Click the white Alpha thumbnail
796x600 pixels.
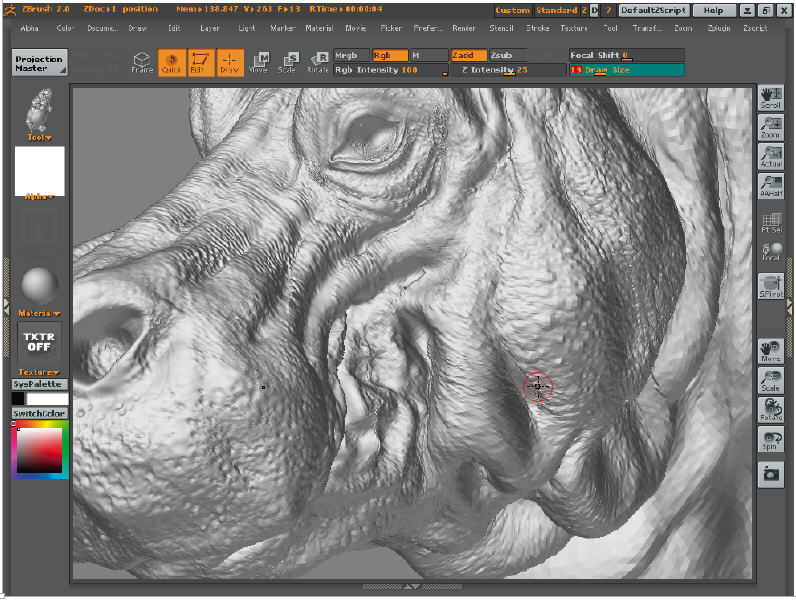point(39,171)
